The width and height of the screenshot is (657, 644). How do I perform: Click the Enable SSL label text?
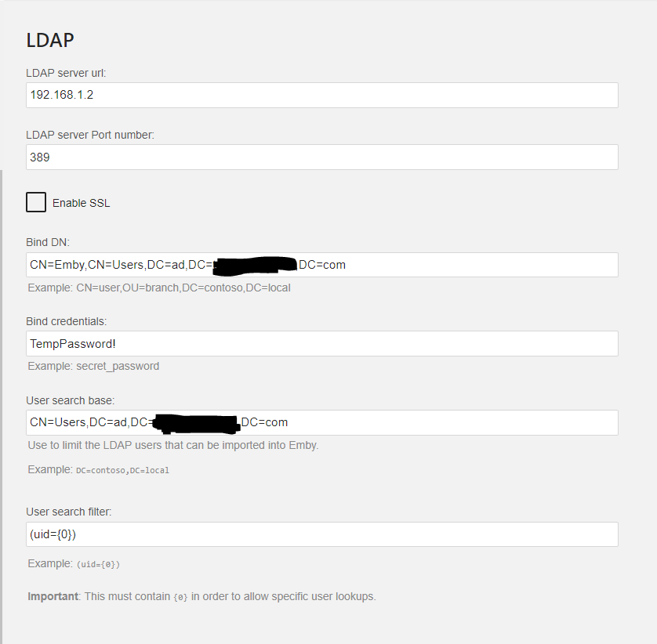(x=81, y=203)
